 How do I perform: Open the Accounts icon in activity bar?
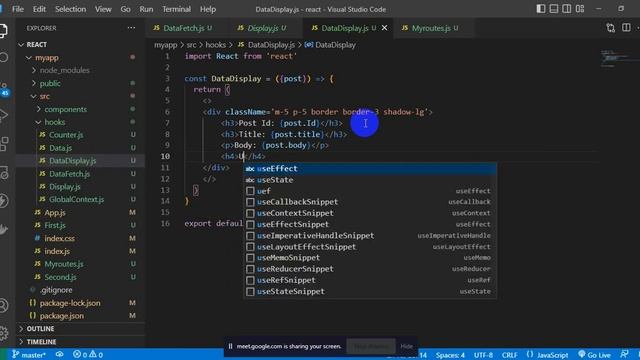click(4, 305)
